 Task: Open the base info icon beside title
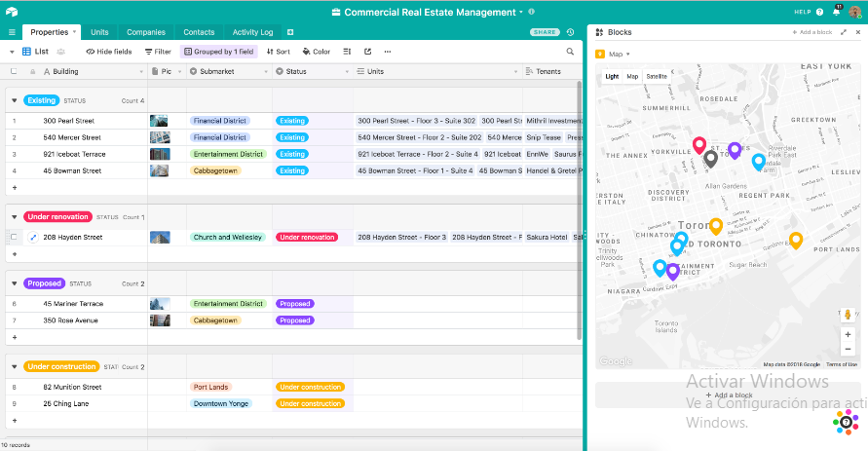tap(532, 12)
